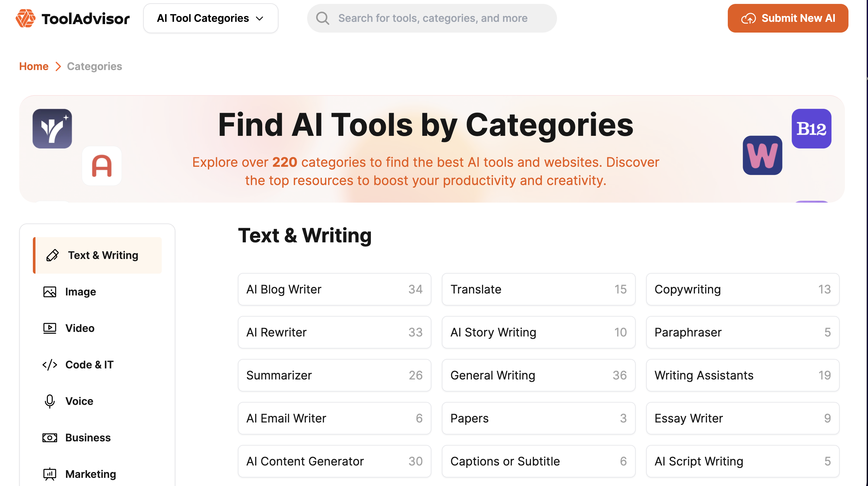
Task: Open the AI Tool Categories dropdown
Action: (x=210, y=18)
